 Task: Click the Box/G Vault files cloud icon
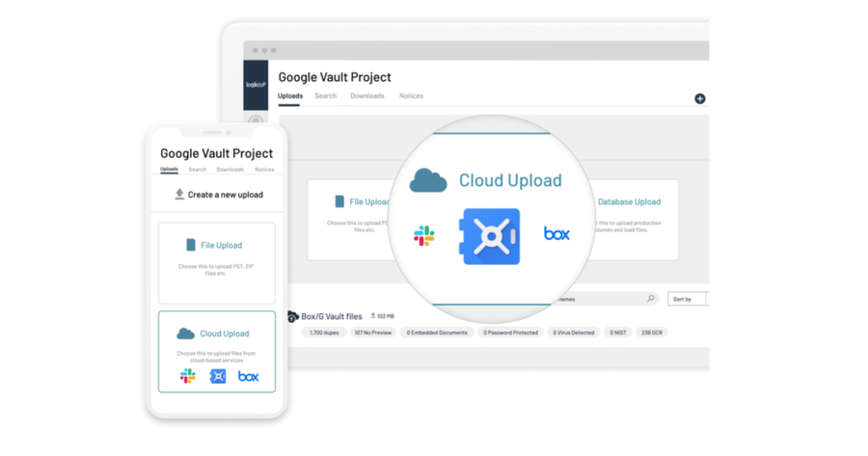(x=292, y=316)
